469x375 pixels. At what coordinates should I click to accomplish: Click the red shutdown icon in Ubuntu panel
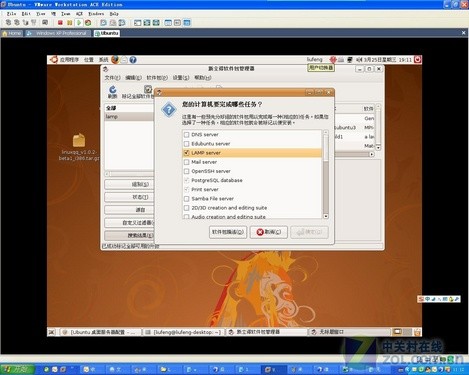pyautogui.click(x=418, y=59)
